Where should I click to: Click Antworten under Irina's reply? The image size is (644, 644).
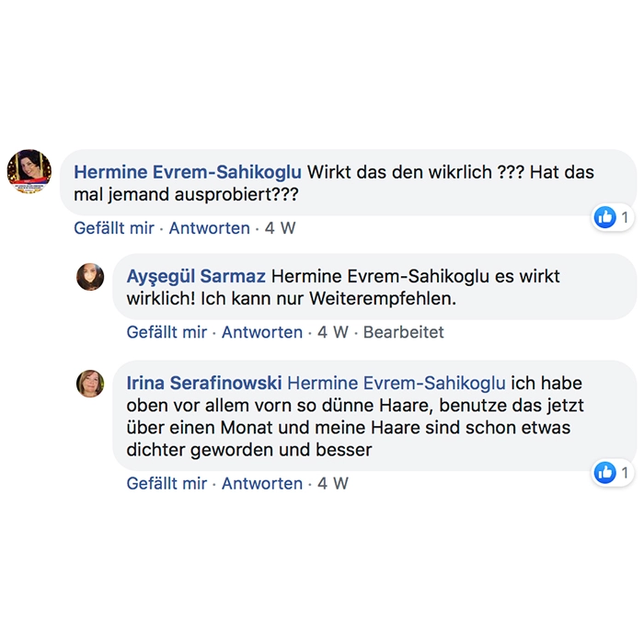pos(262,483)
